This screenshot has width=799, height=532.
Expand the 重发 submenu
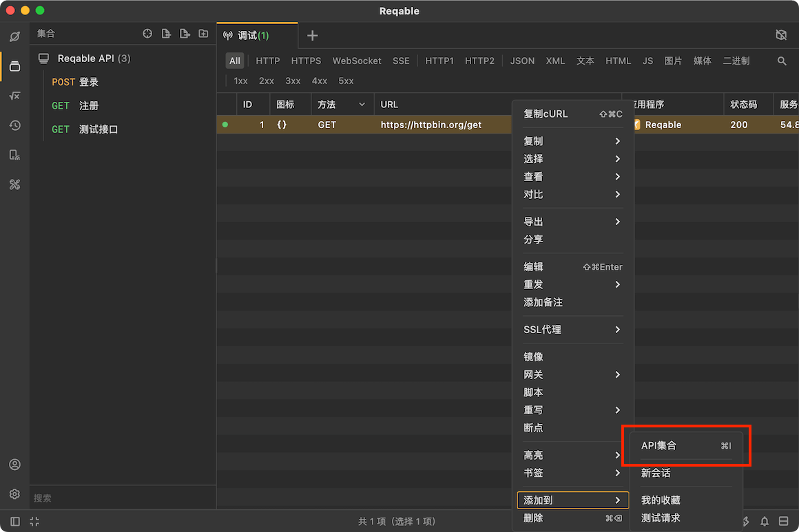click(x=572, y=284)
